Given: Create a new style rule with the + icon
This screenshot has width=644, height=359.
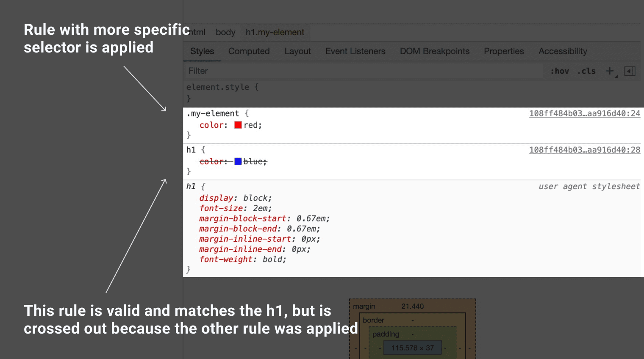Looking at the screenshot, I should pyautogui.click(x=609, y=71).
